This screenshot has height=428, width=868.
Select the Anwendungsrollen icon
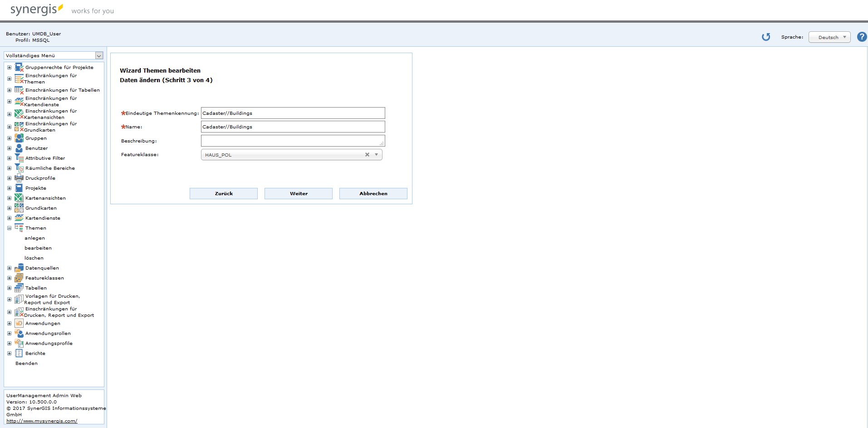click(19, 333)
